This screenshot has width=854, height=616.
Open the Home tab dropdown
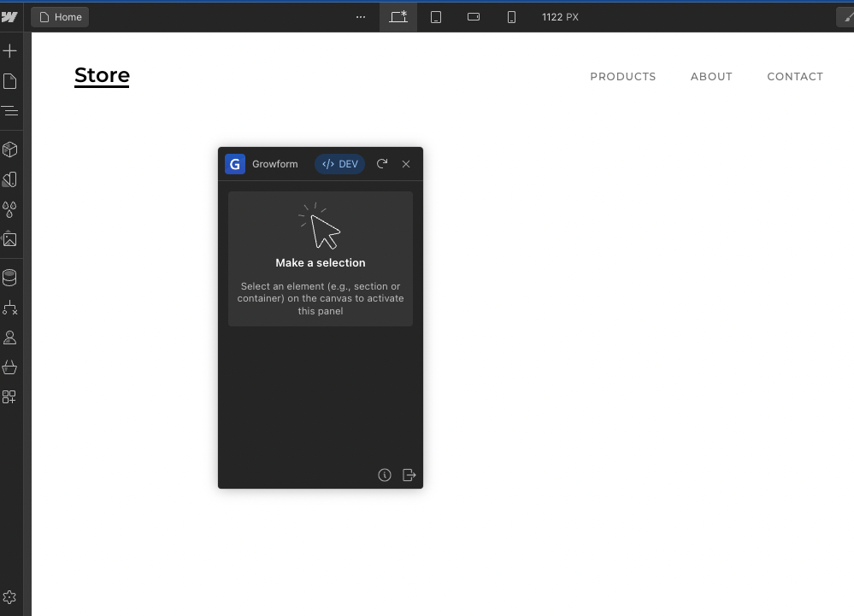60,17
